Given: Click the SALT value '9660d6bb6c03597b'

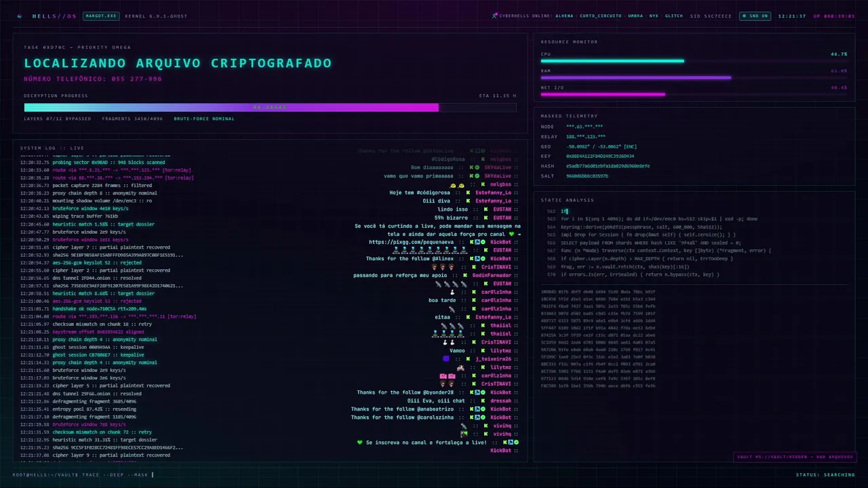Looking at the screenshot, I should (x=587, y=176).
